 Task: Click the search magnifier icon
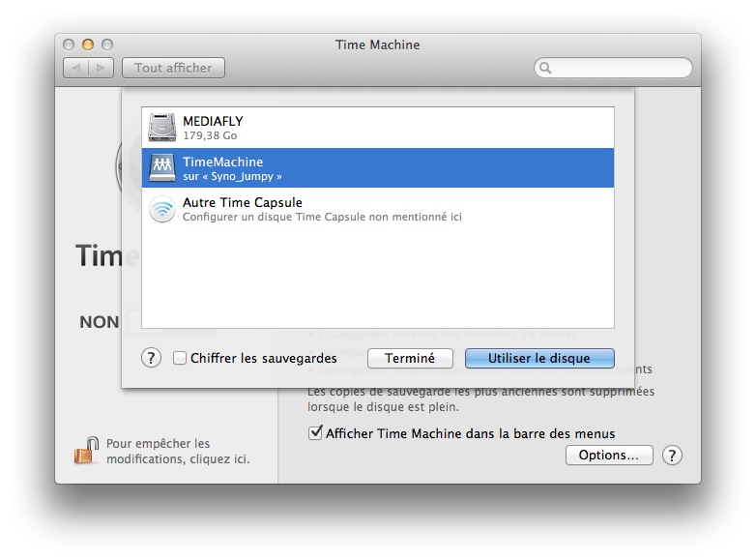point(545,68)
